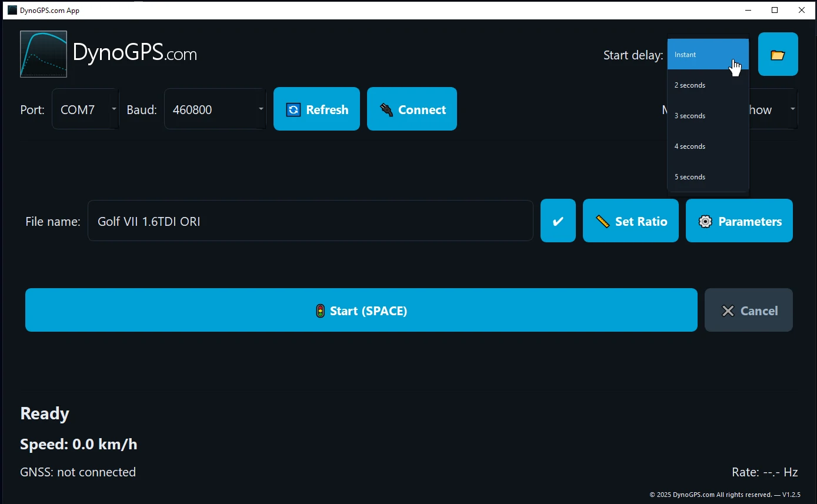817x504 pixels.
Task: Click the checkmark button beside the file name
Action: click(x=558, y=221)
